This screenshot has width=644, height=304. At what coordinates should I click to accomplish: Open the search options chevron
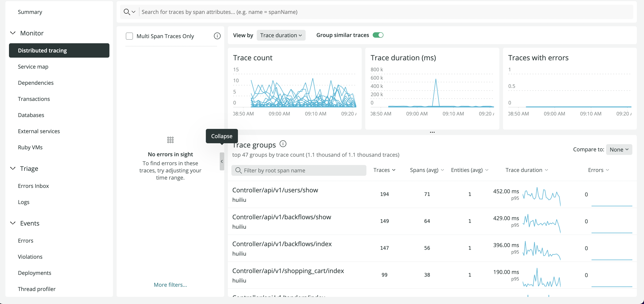133,12
